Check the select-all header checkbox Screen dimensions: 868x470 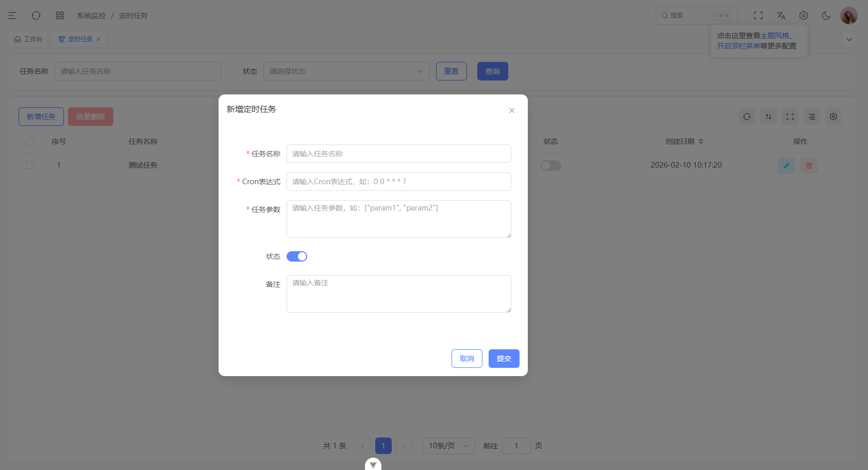30,141
